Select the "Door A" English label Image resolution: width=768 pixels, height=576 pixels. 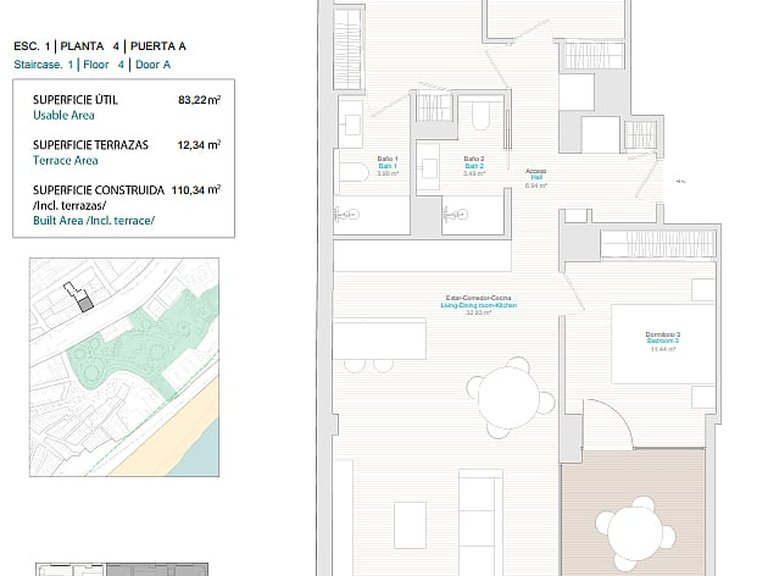point(153,65)
